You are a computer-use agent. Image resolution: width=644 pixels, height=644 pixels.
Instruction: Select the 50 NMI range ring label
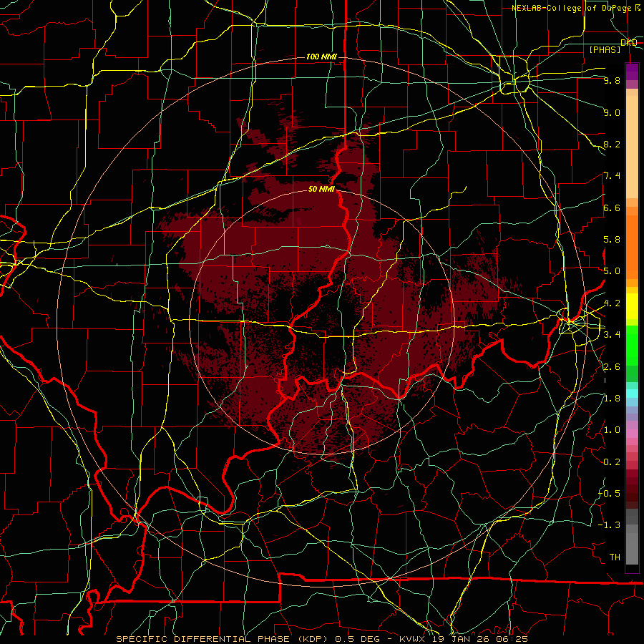[x=321, y=189]
